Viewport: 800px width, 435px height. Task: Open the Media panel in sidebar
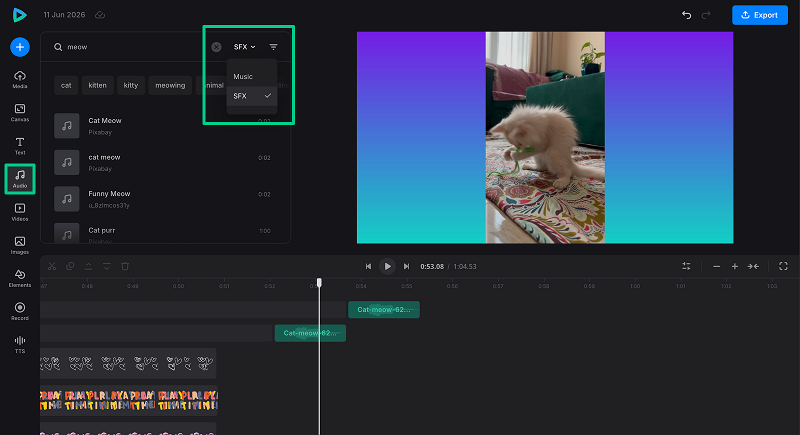point(20,80)
